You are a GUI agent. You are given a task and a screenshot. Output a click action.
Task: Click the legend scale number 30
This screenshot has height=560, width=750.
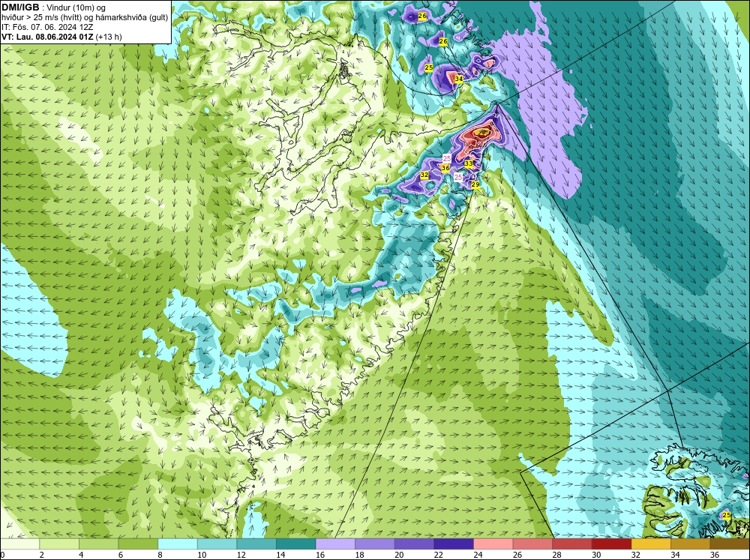(x=596, y=555)
